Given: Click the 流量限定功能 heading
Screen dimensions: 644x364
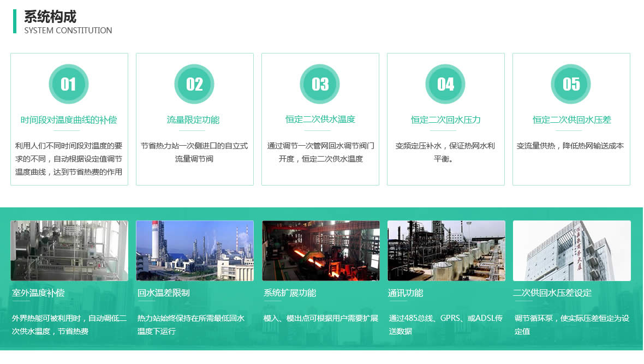Looking at the screenshot, I should coord(193,120).
